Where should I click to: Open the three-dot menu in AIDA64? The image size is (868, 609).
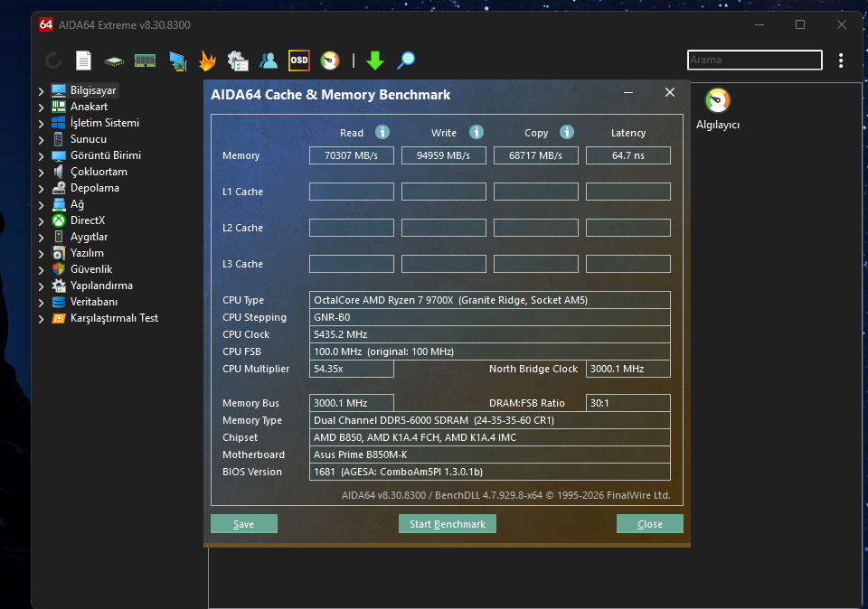point(841,61)
